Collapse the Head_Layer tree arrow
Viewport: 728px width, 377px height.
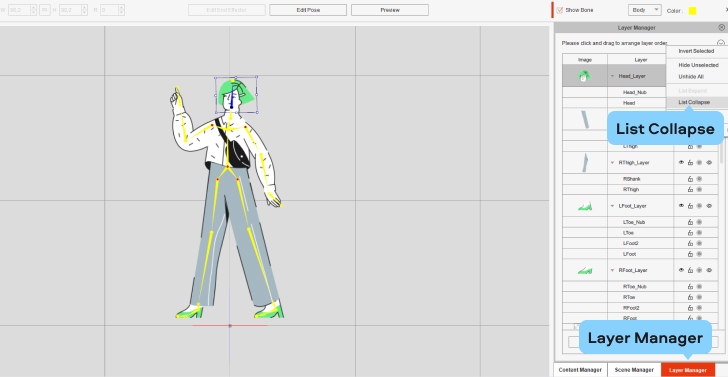[x=612, y=76]
